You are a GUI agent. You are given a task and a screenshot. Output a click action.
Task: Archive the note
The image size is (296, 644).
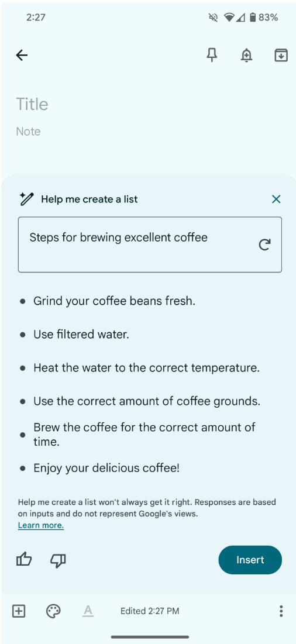281,55
